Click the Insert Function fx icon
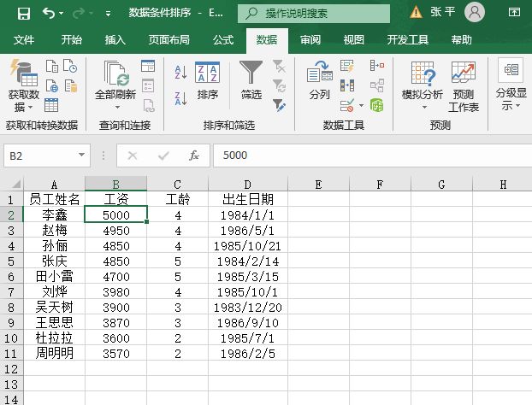Screen dimensions: 532x405 (194, 156)
